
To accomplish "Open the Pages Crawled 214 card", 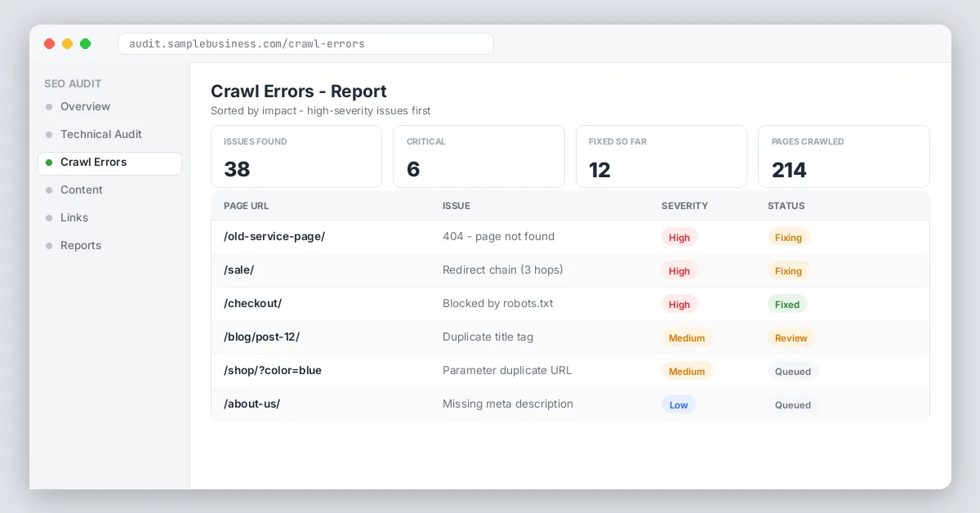I will (x=844, y=156).
